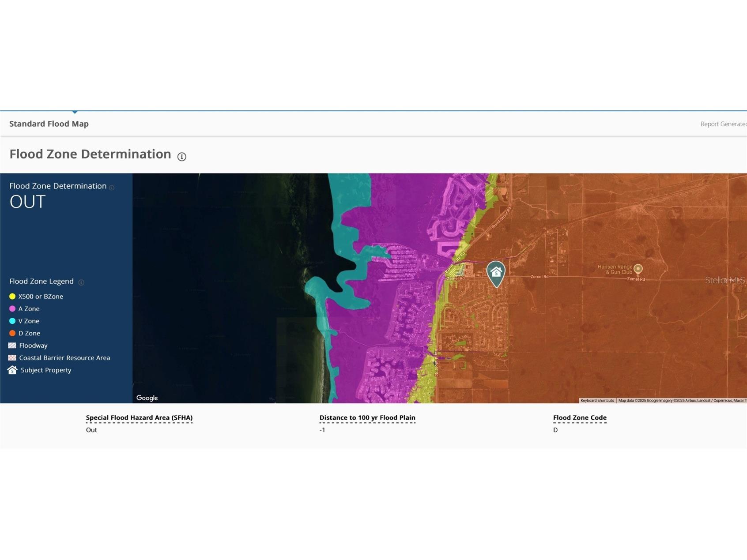Click the orange D Zone legend swatch
747x560 pixels.
pyautogui.click(x=12, y=334)
